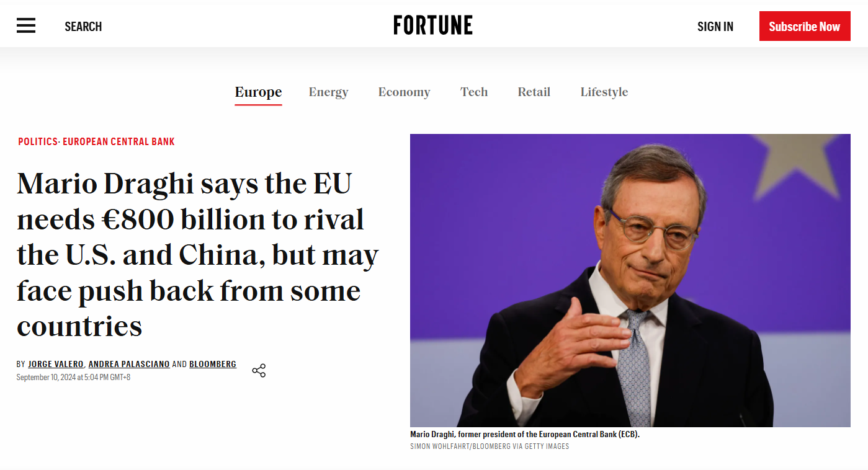Image resolution: width=868 pixels, height=470 pixels.
Task: Select the Europe section tab
Action: (258, 92)
